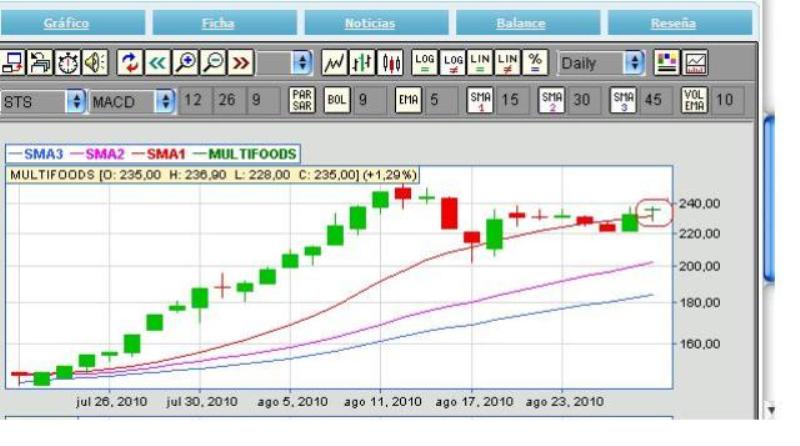Zoom out with the minus magnifier

click(213, 63)
